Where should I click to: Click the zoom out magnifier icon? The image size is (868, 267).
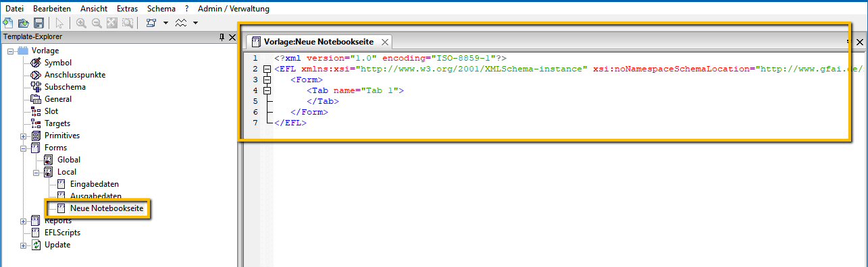coord(97,23)
